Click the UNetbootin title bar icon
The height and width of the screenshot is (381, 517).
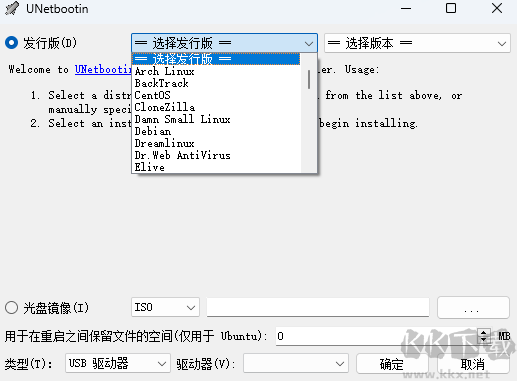(x=13, y=8)
